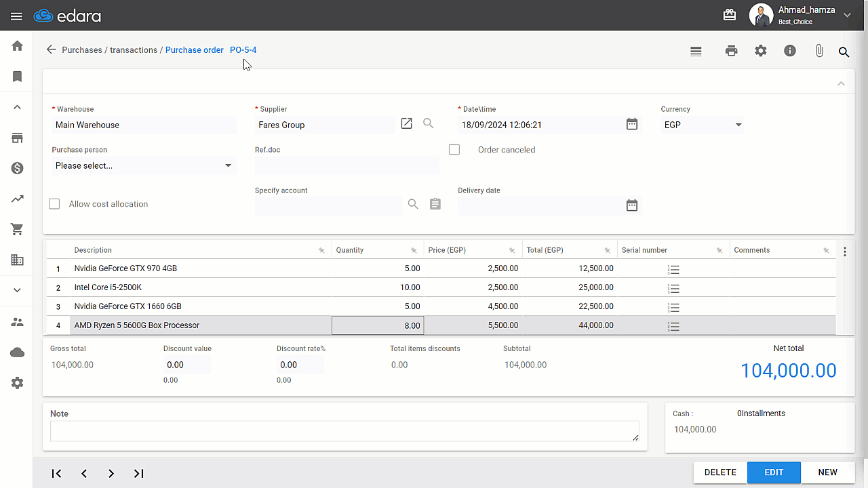The width and height of the screenshot is (868, 488).
Task: Open the dollar finance icon in sidebar
Action: pos(18,168)
